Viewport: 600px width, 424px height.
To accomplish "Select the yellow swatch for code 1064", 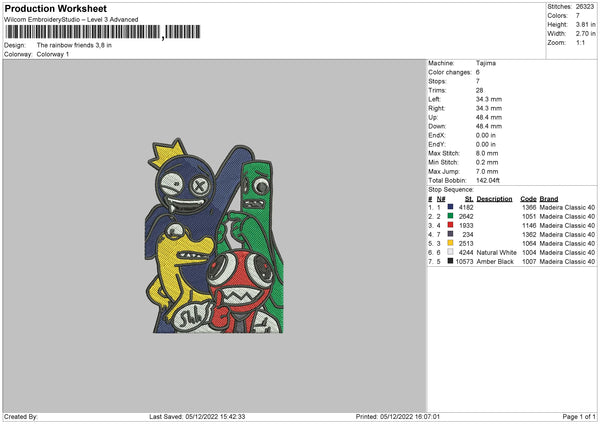I will coord(450,243).
